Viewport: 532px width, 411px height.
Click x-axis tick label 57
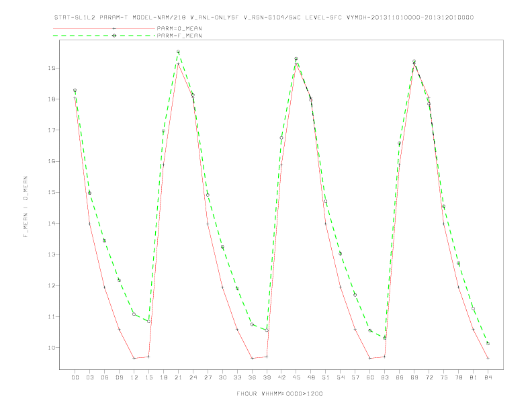tap(355, 377)
